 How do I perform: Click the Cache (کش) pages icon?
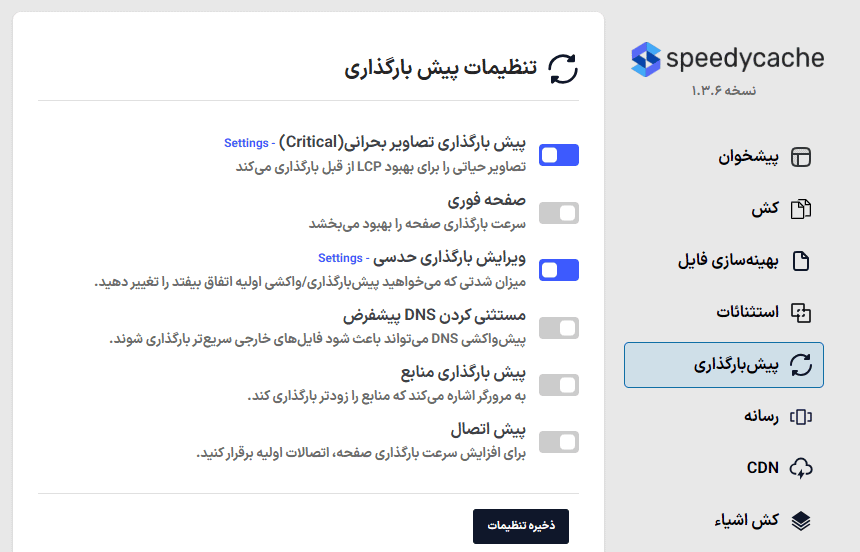click(x=801, y=209)
